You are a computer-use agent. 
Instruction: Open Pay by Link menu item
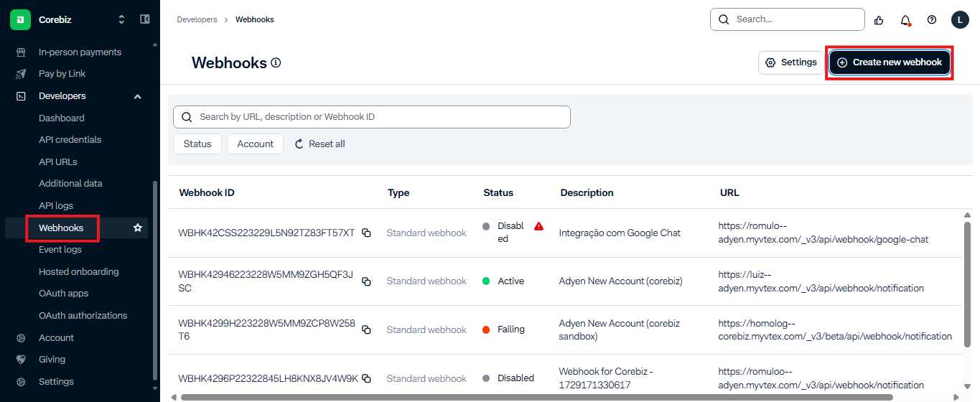pos(62,73)
